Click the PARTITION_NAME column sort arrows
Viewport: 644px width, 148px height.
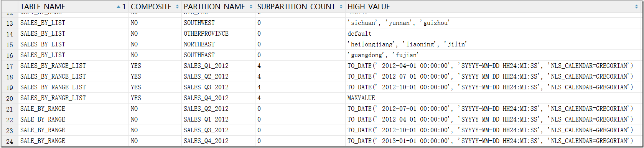(x=251, y=7)
